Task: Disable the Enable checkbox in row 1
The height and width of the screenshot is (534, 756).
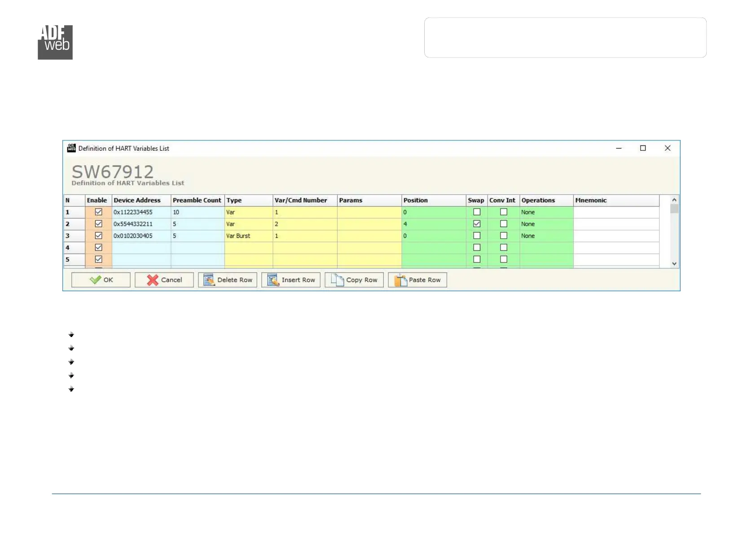Action: pyautogui.click(x=99, y=212)
